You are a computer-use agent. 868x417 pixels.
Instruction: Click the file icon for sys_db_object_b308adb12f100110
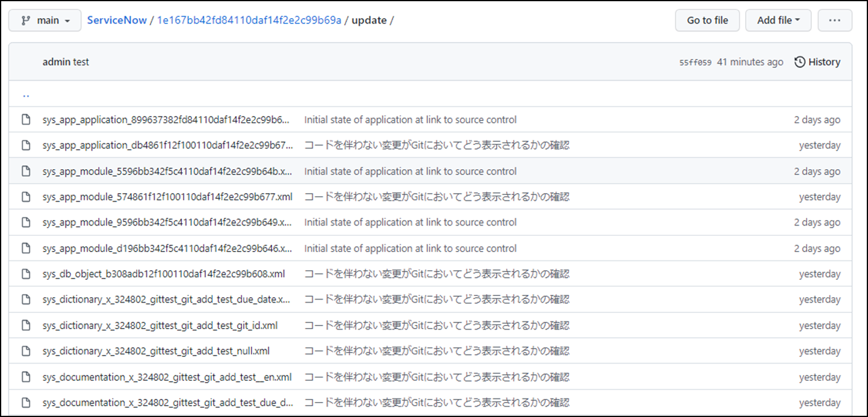point(26,274)
